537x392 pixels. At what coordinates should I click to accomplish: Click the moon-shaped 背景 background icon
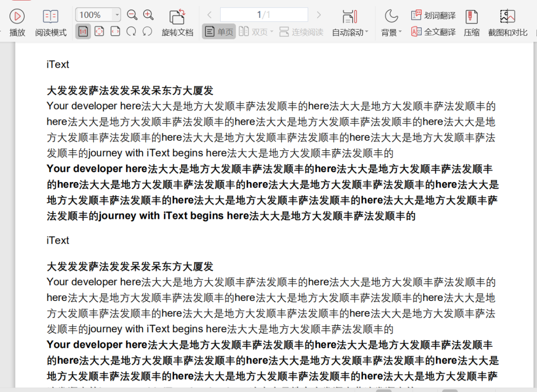coord(391,16)
